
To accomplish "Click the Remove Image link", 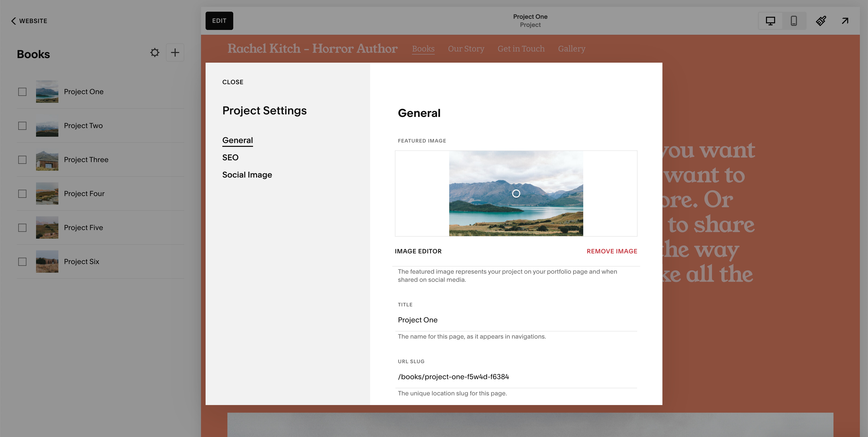I will pos(612,251).
